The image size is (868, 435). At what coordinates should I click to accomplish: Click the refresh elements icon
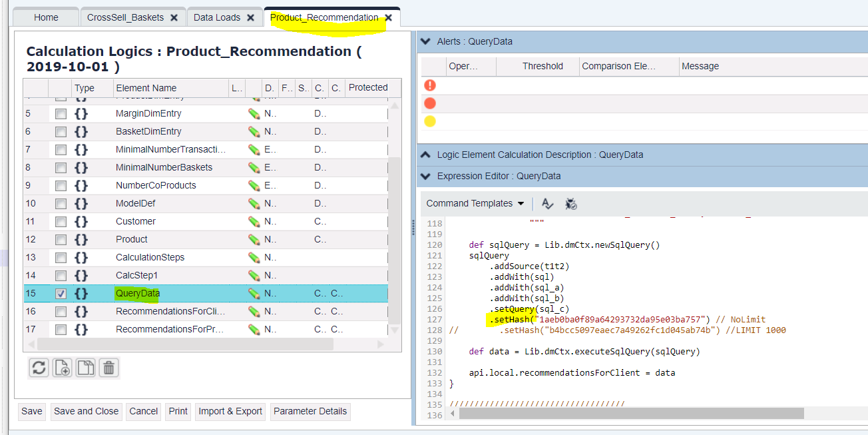[x=39, y=368]
